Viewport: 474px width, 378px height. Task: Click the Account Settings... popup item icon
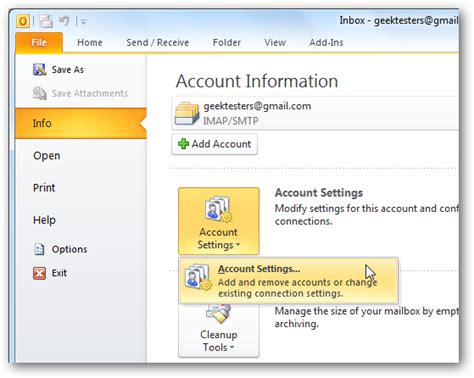point(198,277)
